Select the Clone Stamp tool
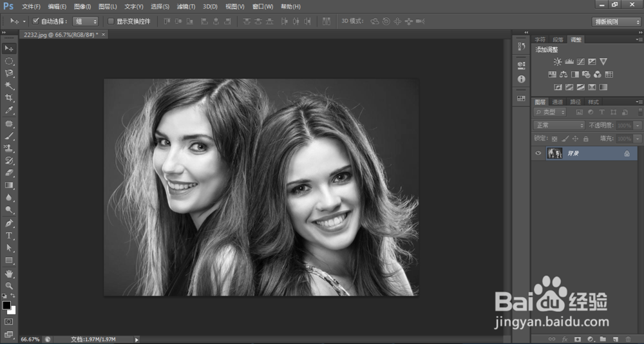This screenshot has width=644, height=344. coord(9,148)
